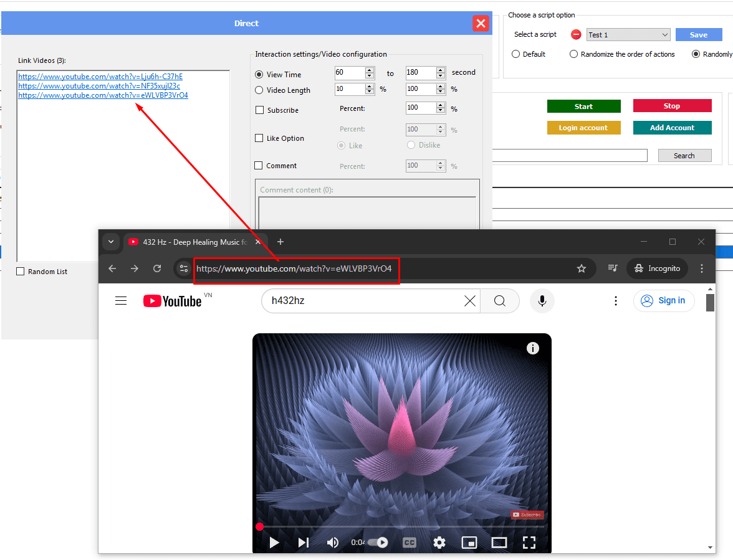Select Randomize the order of actions

573,54
